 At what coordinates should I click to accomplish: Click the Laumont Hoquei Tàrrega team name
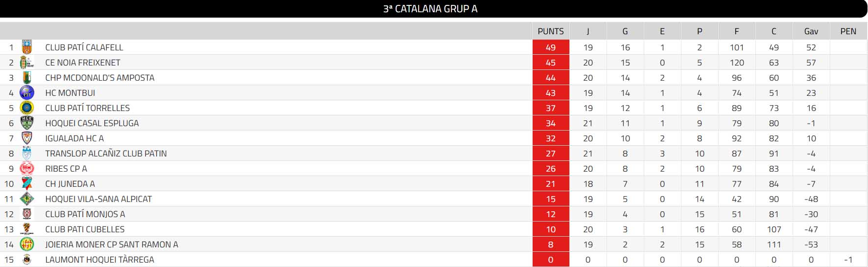click(99, 260)
